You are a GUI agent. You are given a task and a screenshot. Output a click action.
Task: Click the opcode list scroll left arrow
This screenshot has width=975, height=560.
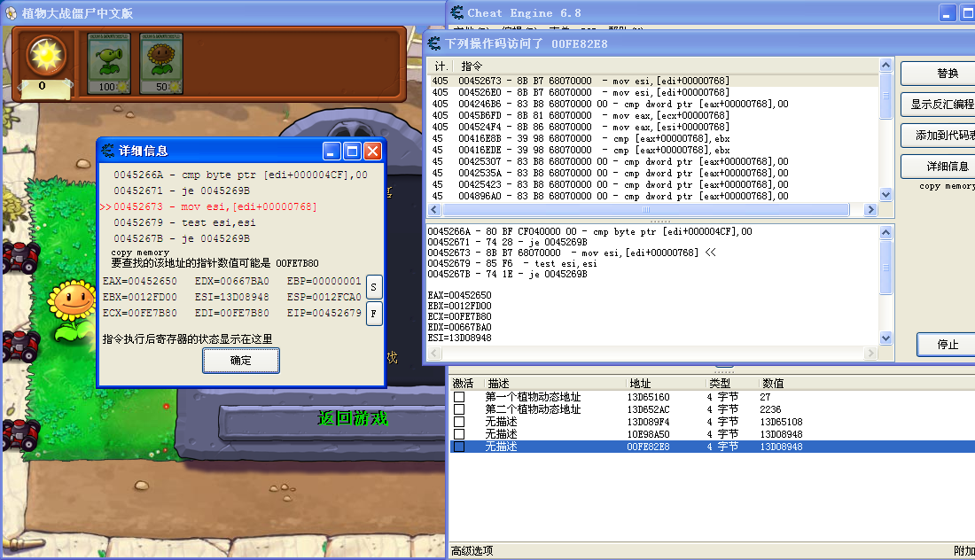(x=434, y=209)
